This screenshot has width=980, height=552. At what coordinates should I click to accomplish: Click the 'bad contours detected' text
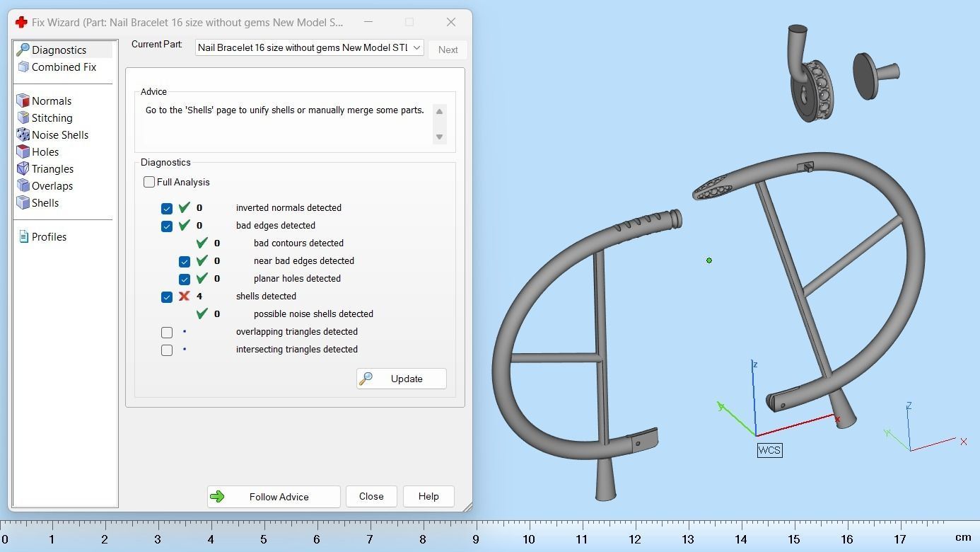pyautogui.click(x=298, y=243)
